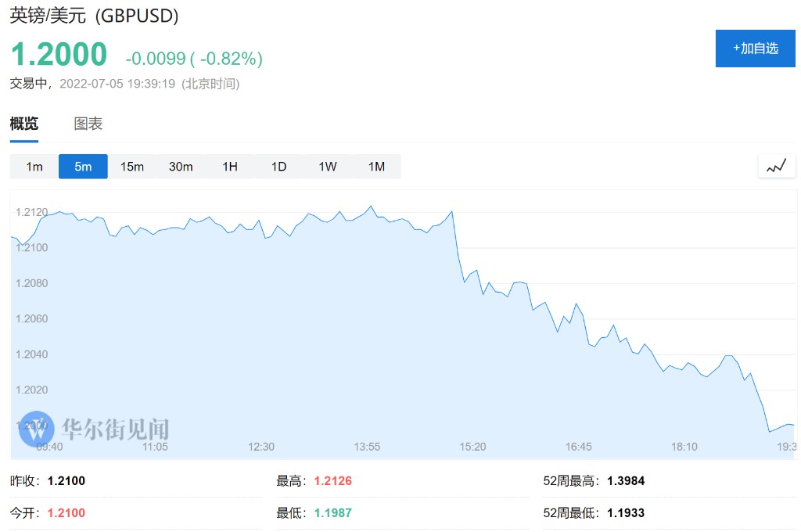
Task: Click the 13:55 time axis label
Action: [x=367, y=447]
